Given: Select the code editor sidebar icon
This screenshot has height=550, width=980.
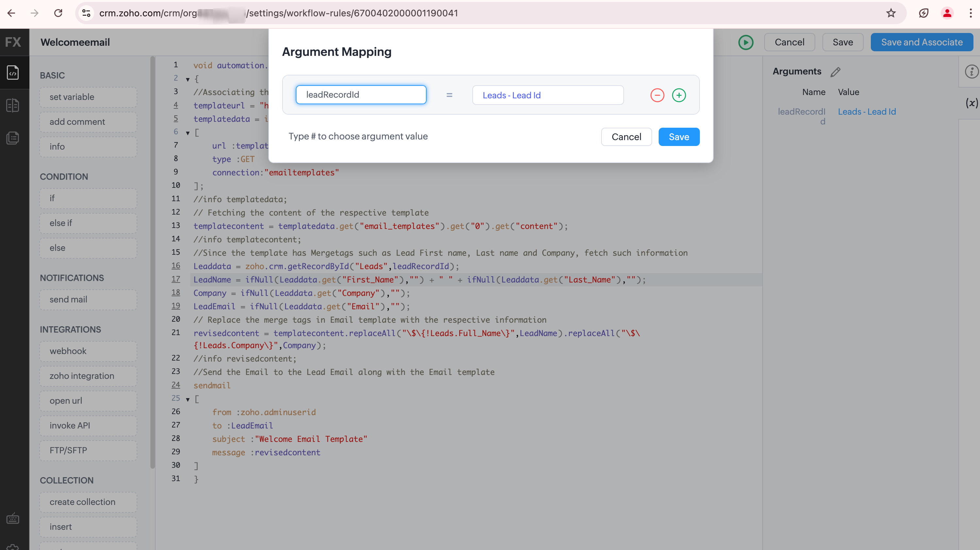Looking at the screenshot, I should click(x=13, y=73).
